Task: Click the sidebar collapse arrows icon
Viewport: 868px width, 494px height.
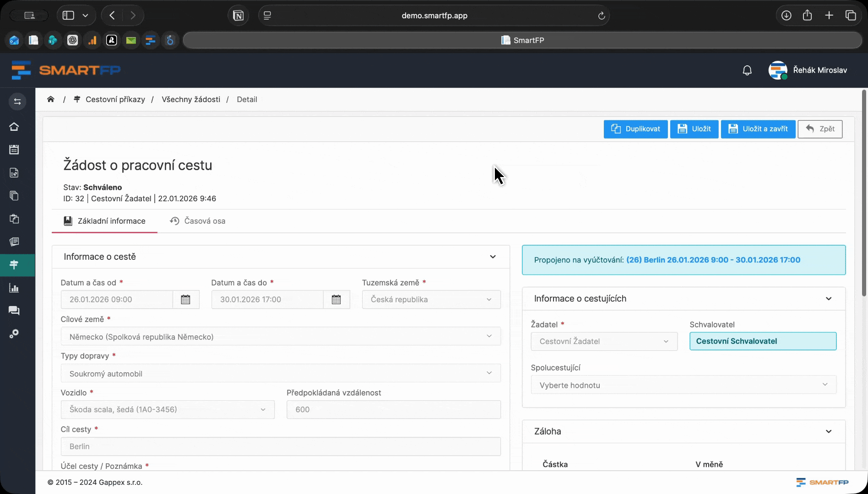Action: [17, 102]
